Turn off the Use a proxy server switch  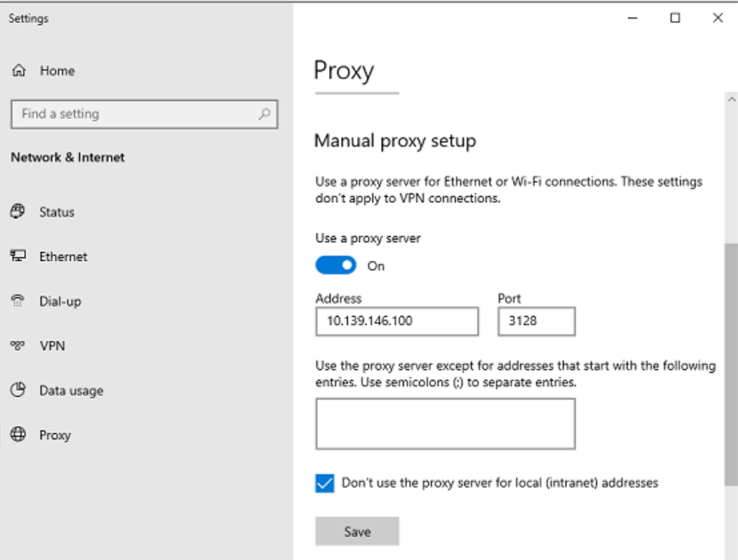point(336,265)
